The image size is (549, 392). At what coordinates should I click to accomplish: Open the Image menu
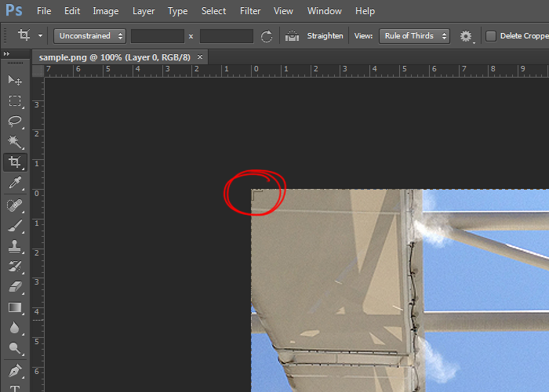(106, 11)
